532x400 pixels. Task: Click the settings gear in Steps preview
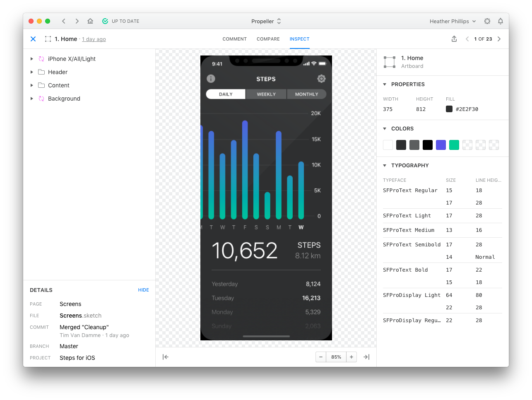pos(321,79)
